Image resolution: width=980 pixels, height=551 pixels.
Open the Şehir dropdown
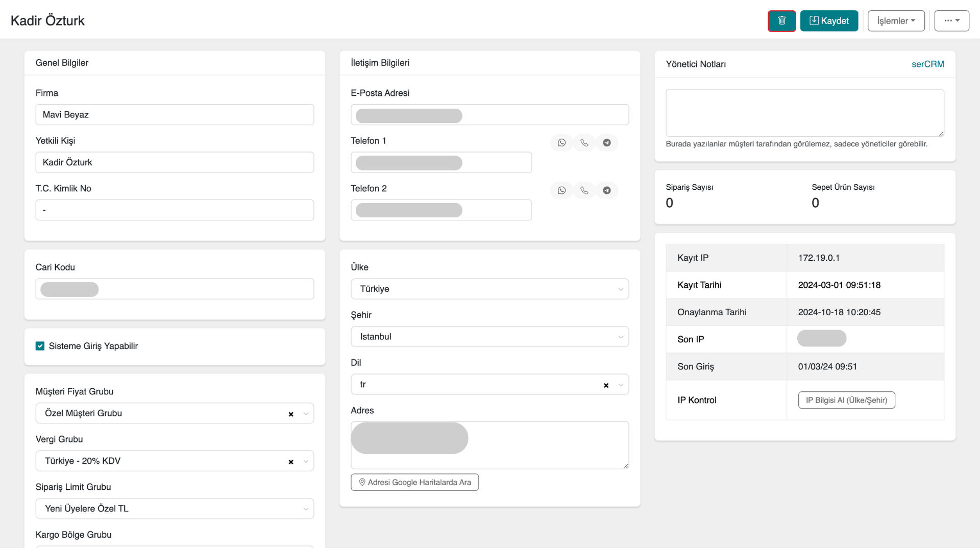489,337
